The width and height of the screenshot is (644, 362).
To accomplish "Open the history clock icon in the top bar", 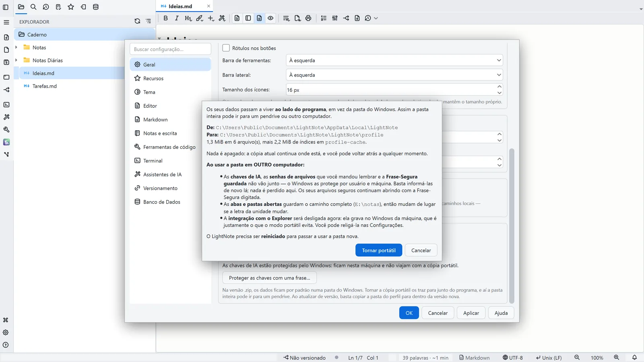I will click(x=46, y=7).
